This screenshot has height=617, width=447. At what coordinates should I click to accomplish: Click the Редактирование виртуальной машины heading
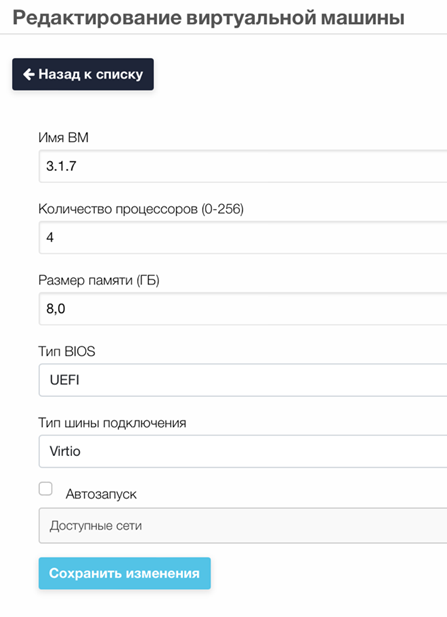click(x=209, y=18)
